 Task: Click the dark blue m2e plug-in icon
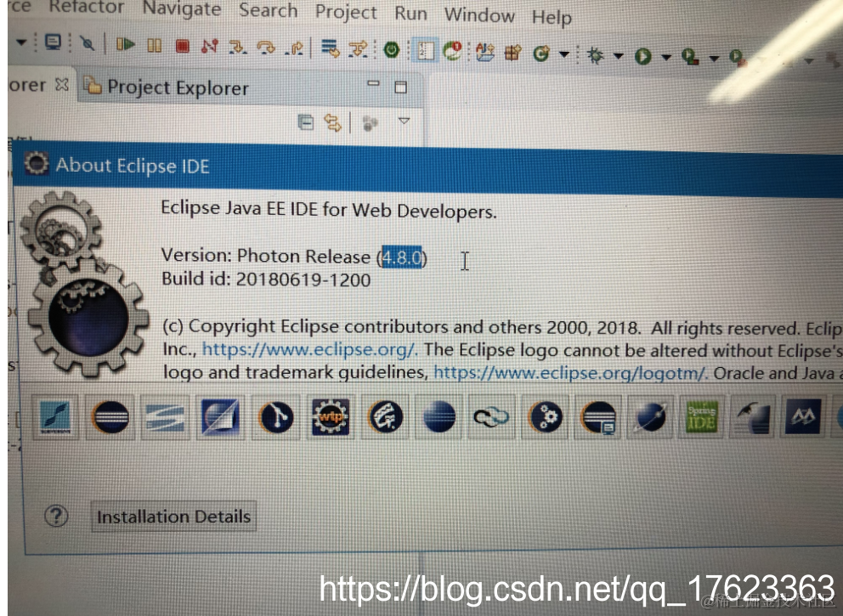[803, 416]
